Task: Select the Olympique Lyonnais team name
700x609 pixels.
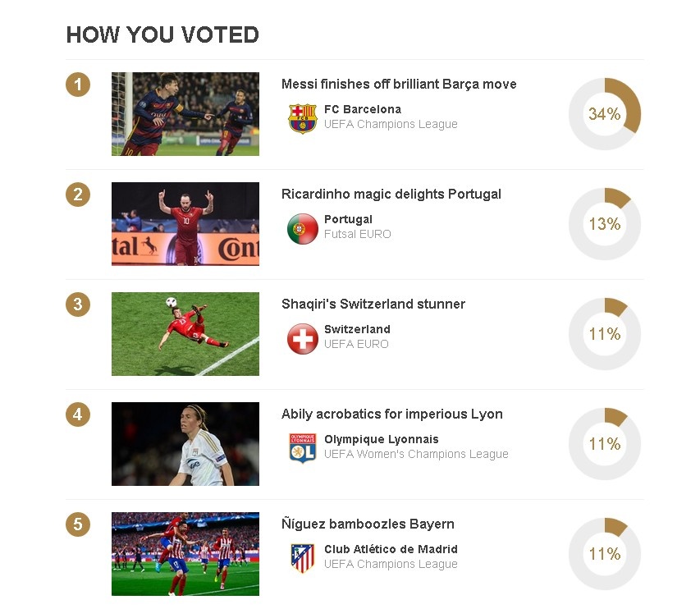Action: tap(381, 439)
